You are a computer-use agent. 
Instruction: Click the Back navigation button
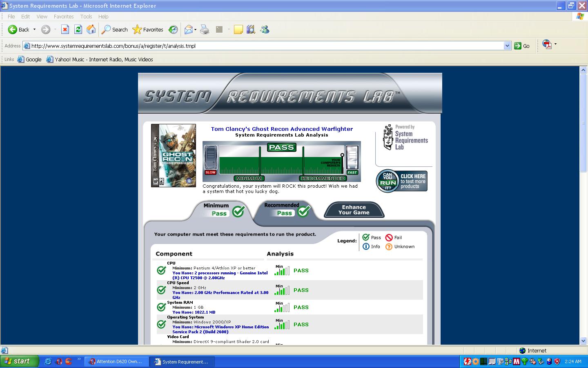(x=19, y=29)
